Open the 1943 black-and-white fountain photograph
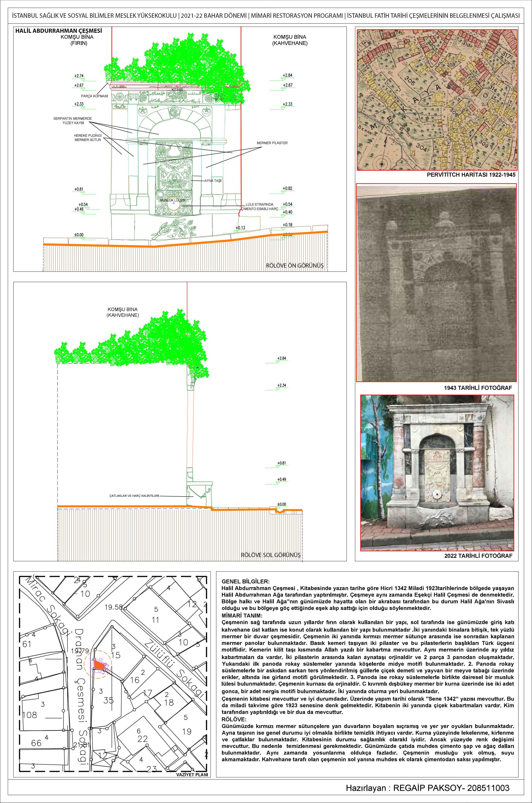 pyautogui.click(x=436, y=283)
